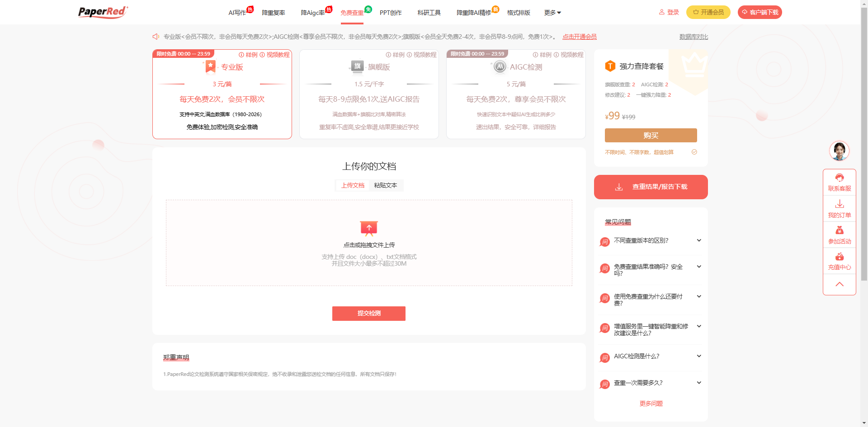The width and height of the screenshot is (868, 427).
Task: Open 降重复率 in the top navigation
Action: tap(274, 13)
